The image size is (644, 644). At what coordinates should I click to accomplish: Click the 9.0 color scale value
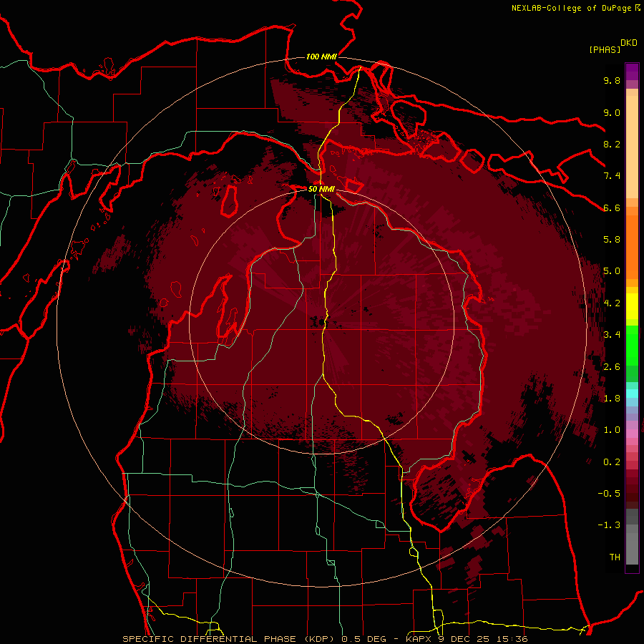(612, 112)
